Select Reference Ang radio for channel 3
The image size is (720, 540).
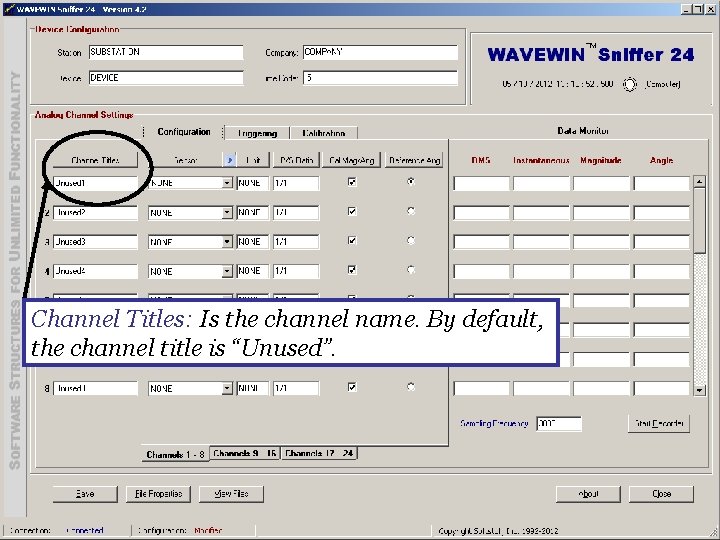pyautogui.click(x=411, y=240)
